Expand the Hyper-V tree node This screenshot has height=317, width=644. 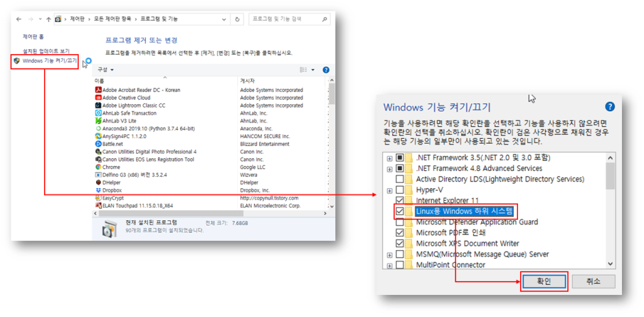click(389, 190)
